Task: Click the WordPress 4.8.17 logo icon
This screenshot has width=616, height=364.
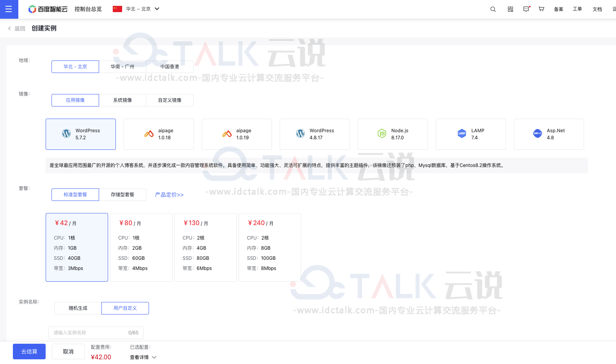Action: tap(300, 134)
